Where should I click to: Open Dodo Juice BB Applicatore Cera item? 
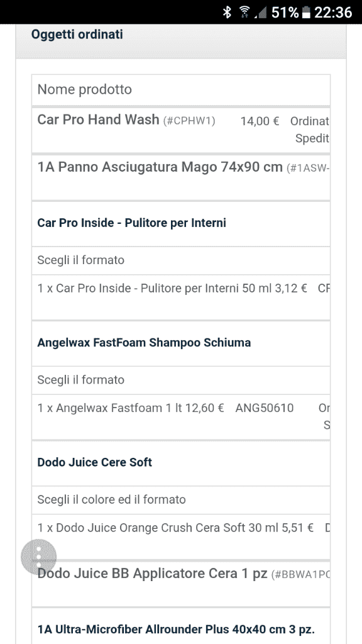coord(152,573)
